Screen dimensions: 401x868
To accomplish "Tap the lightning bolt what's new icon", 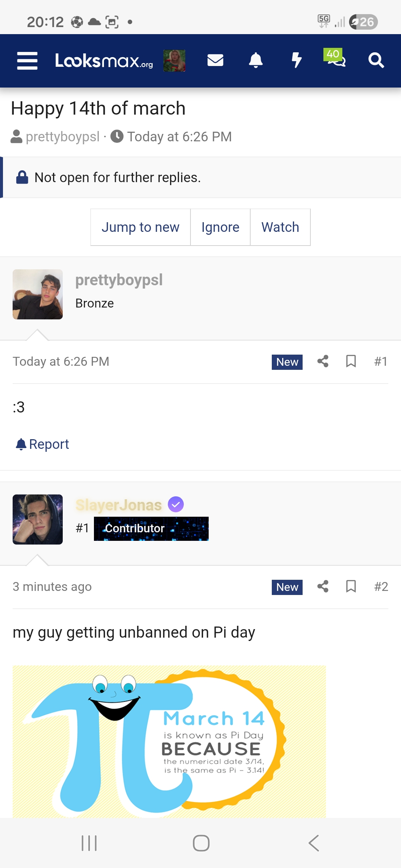I will click(x=296, y=60).
